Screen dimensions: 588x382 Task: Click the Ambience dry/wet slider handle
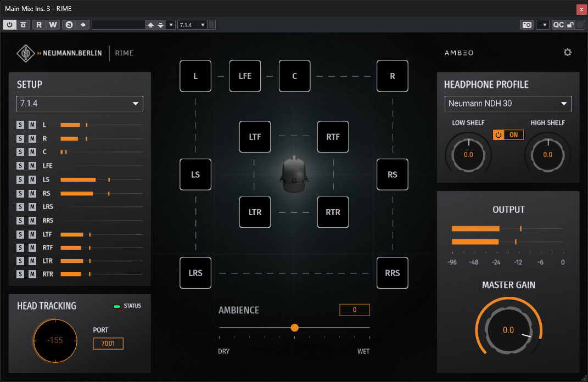tap(295, 328)
